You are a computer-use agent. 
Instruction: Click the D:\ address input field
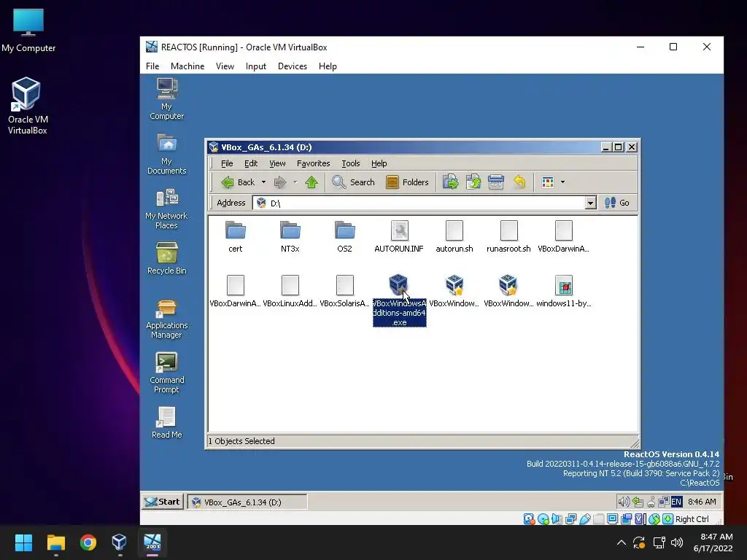419,203
